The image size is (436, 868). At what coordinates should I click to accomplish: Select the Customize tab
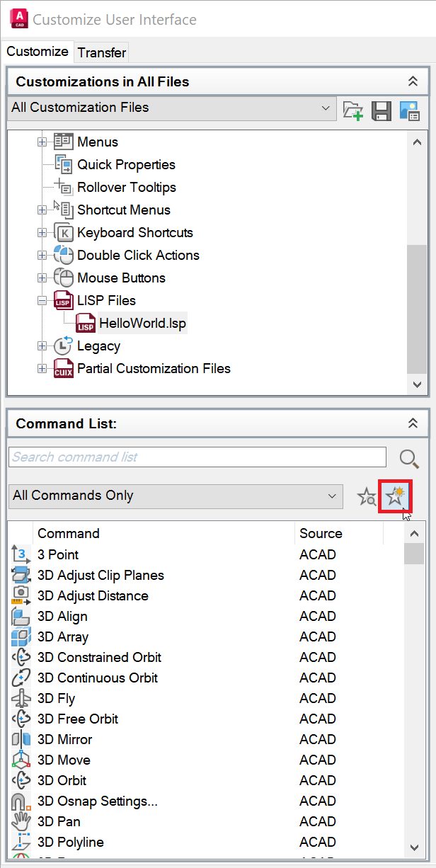[38, 52]
